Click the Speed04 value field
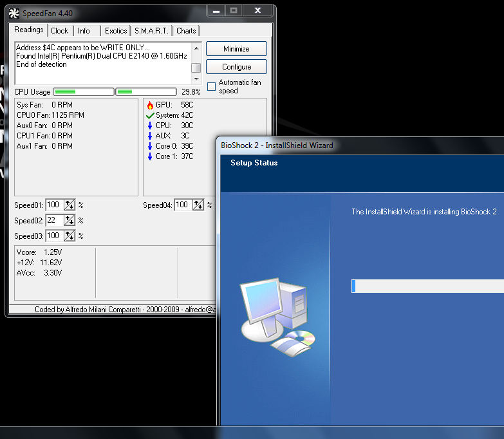 [183, 205]
